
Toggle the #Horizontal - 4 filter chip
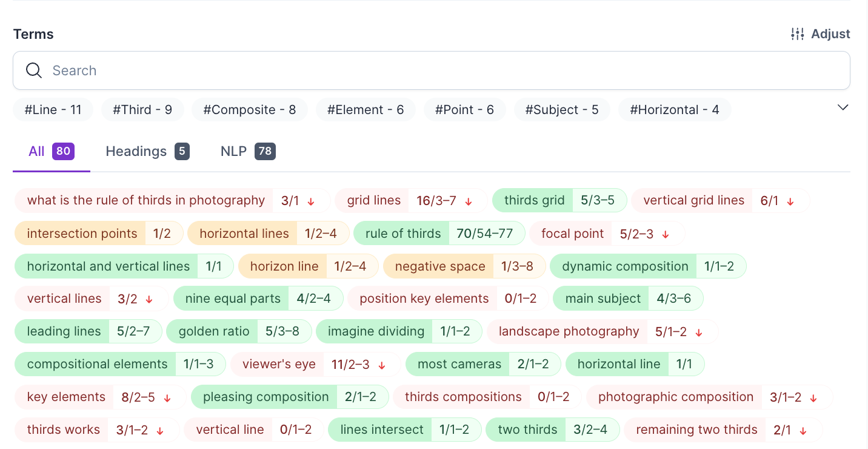[674, 110]
